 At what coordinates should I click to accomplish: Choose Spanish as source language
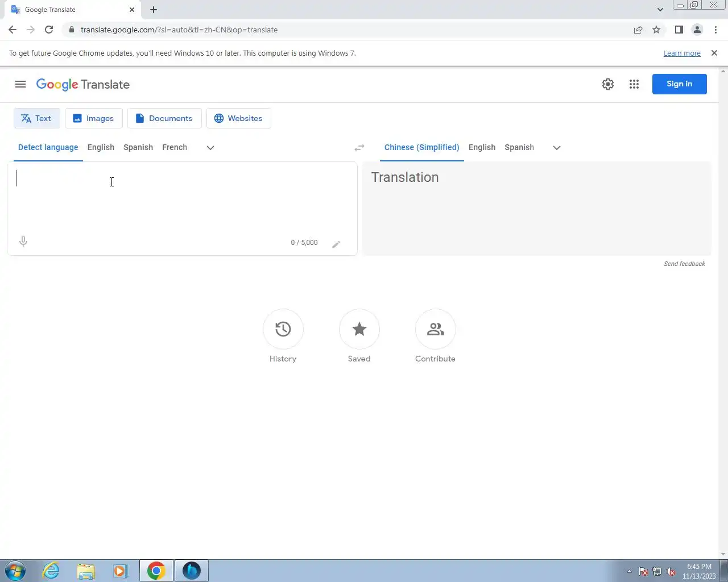138,147
